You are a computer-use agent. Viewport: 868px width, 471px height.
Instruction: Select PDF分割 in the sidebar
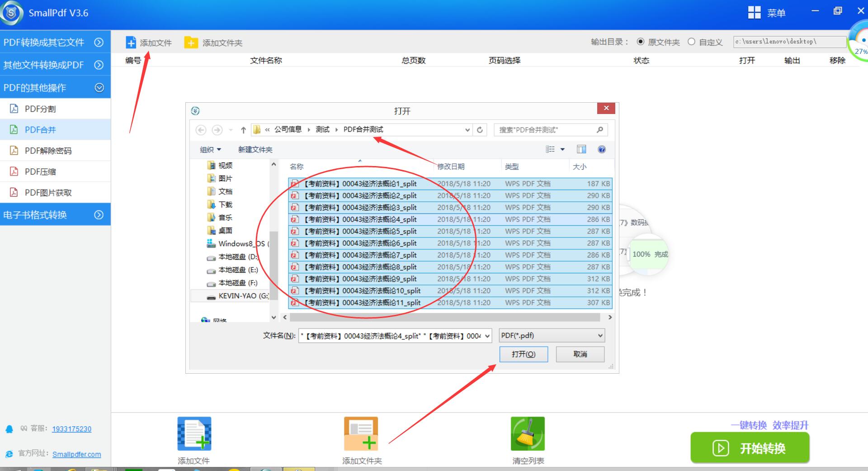pyautogui.click(x=40, y=109)
